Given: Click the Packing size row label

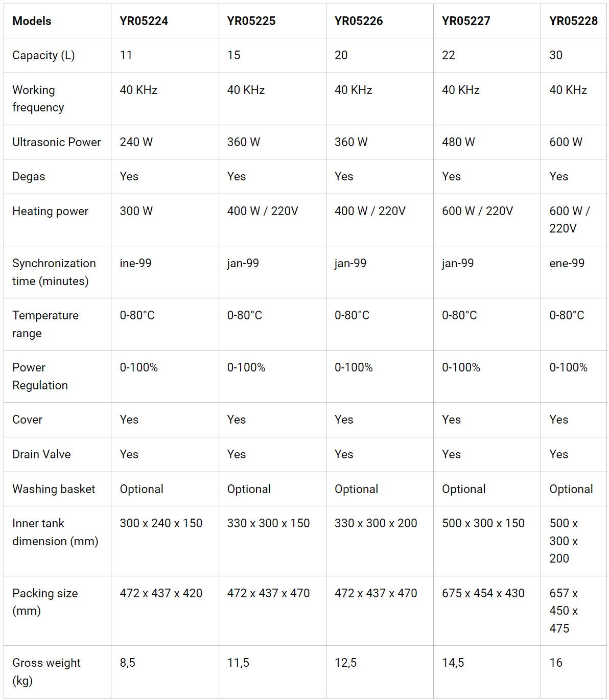Looking at the screenshot, I should 45,601.
